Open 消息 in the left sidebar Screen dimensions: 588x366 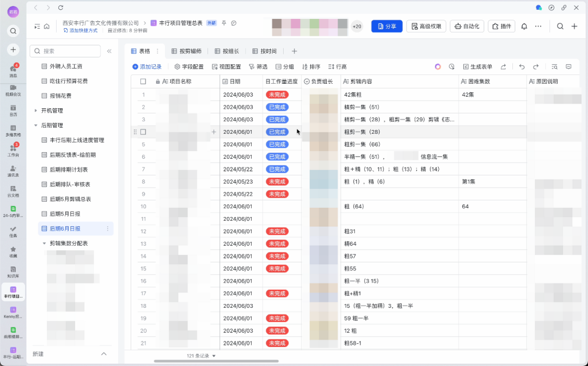click(x=13, y=70)
